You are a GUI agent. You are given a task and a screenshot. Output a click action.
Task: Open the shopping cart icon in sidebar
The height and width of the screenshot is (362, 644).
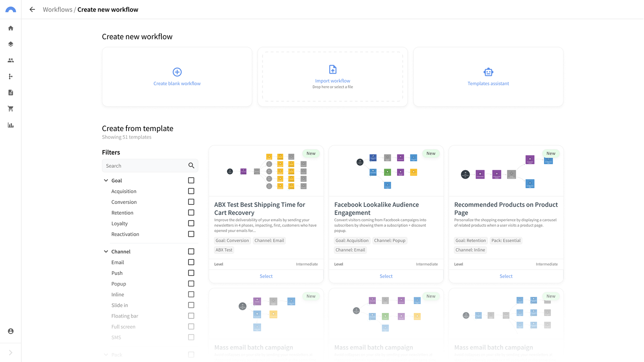11,109
